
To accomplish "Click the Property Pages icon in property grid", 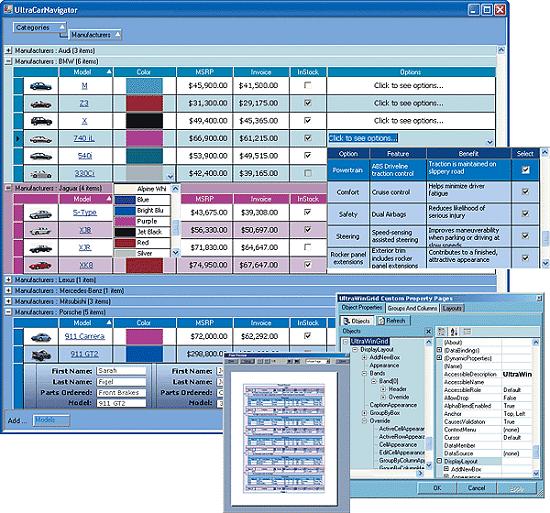I will pyautogui.click(x=467, y=331).
